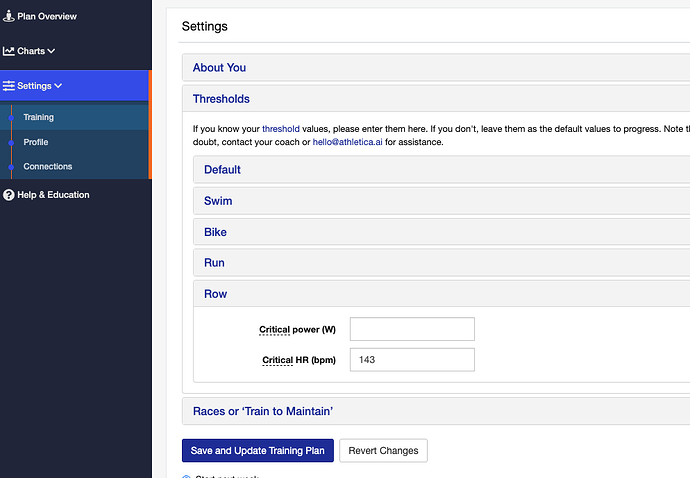Image resolution: width=690 pixels, height=478 pixels.
Task: Click the underlined 'Critical' in Critical power label
Action: coord(275,330)
